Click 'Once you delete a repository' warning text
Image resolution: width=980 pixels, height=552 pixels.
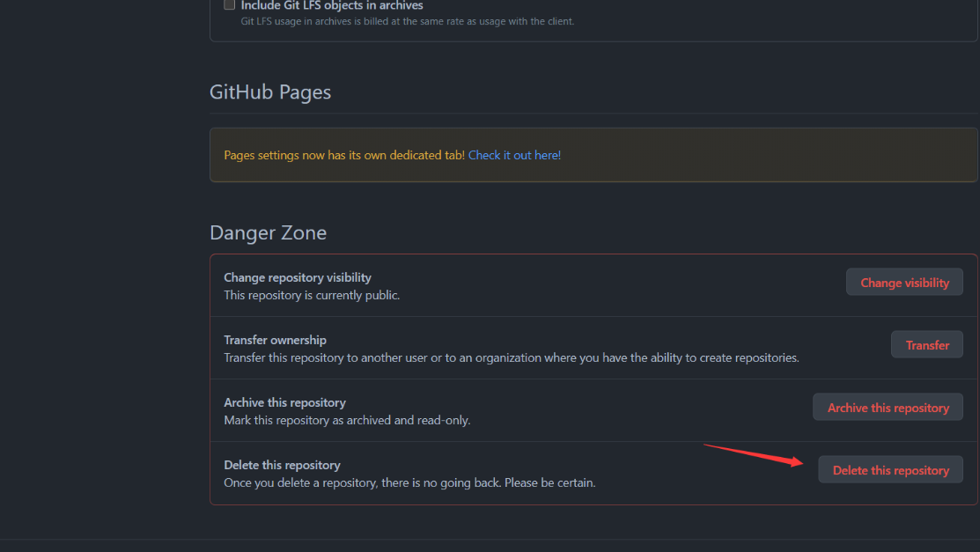(x=409, y=482)
